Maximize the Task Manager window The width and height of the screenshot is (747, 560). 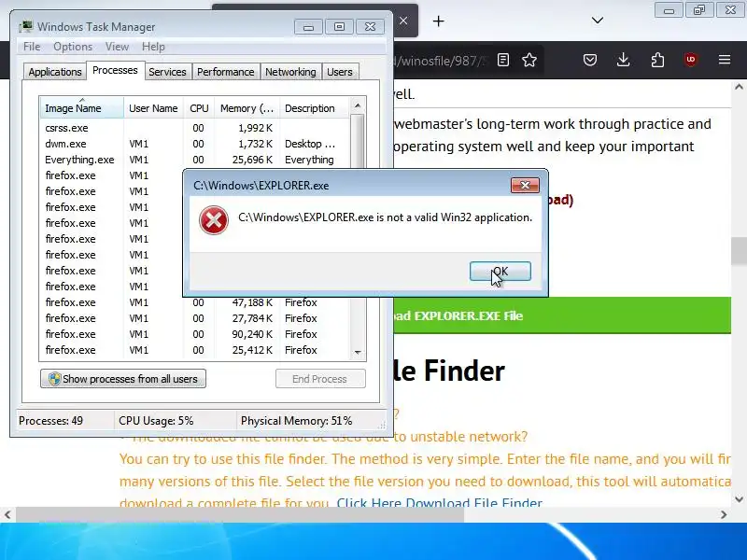click(339, 27)
